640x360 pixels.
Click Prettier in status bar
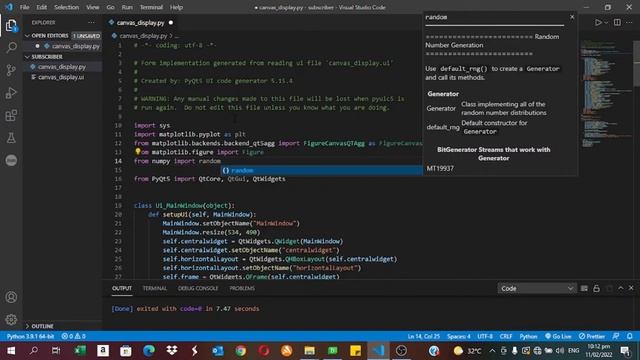tap(592, 336)
